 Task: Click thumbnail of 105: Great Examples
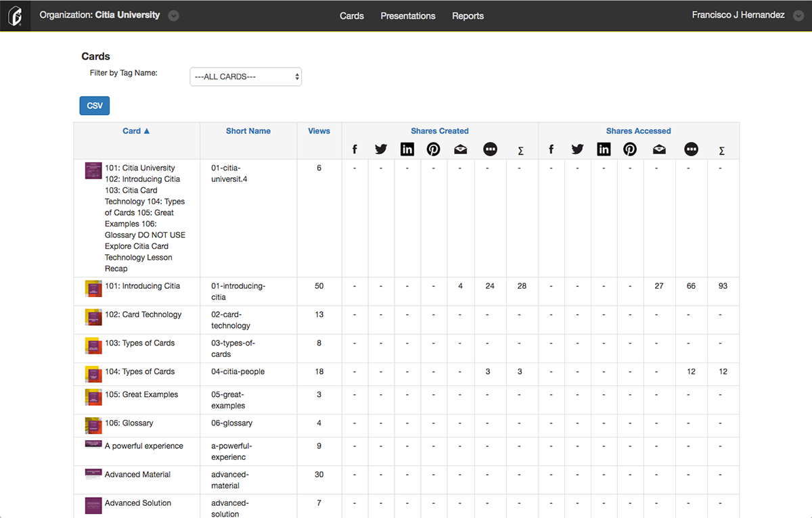[x=93, y=396]
